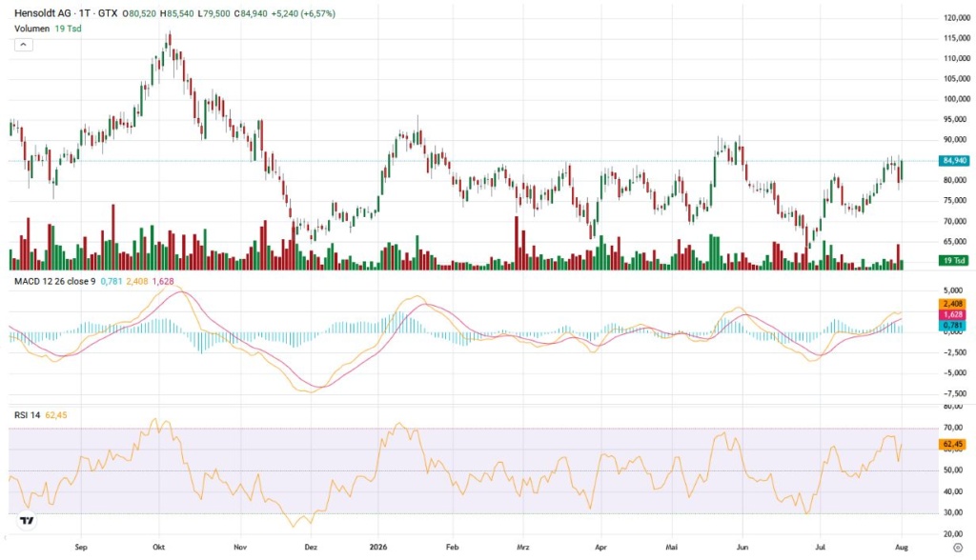Image resolution: width=976 pixels, height=560 pixels.
Task: Click the Dez label on the time axis
Action: point(311,548)
